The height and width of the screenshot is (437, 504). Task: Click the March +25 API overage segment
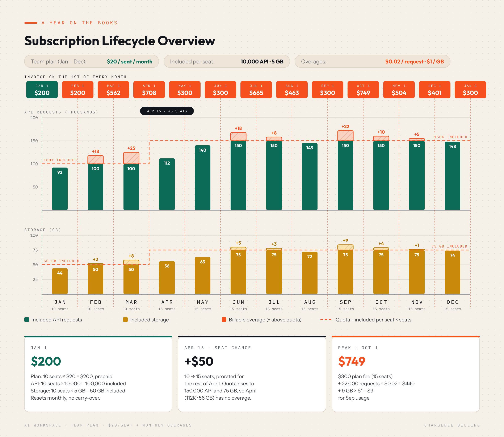131,158
